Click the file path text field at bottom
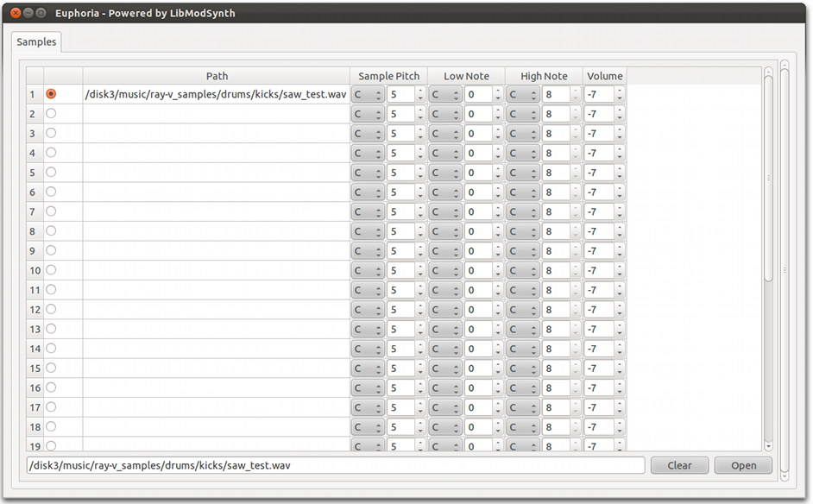The width and height of the screenshot is (813, 504). pos(335,465)
